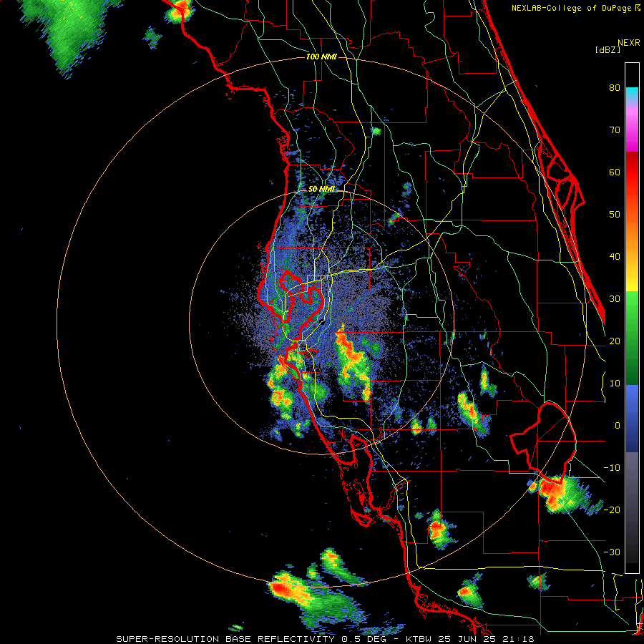Viewport: 644px width, 644px height.
Task: Click the "50 NMI" range ring label
Action: [x=321, y=190]
